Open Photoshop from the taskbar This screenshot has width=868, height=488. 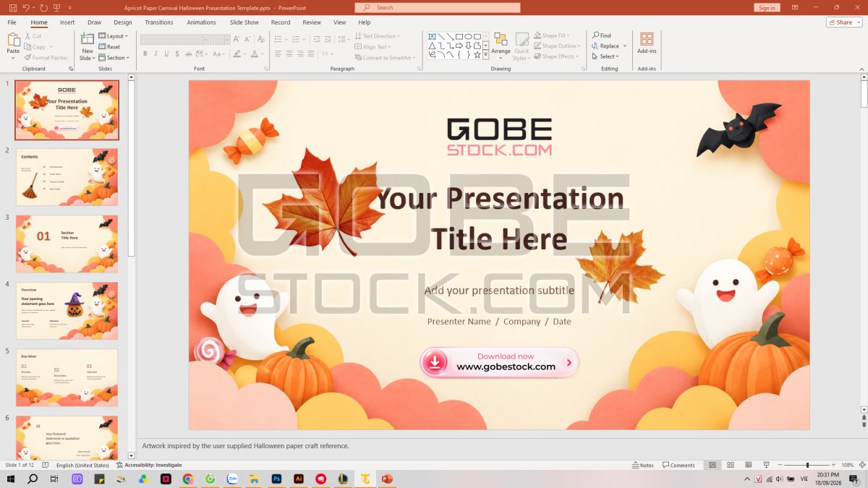pyautogui.click(x=276, y=479)
